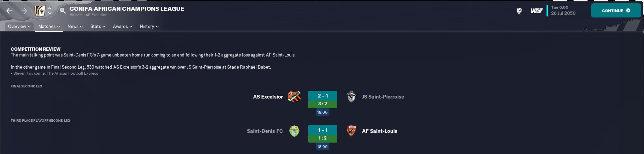Go back using the left arrow

(9, 11)
